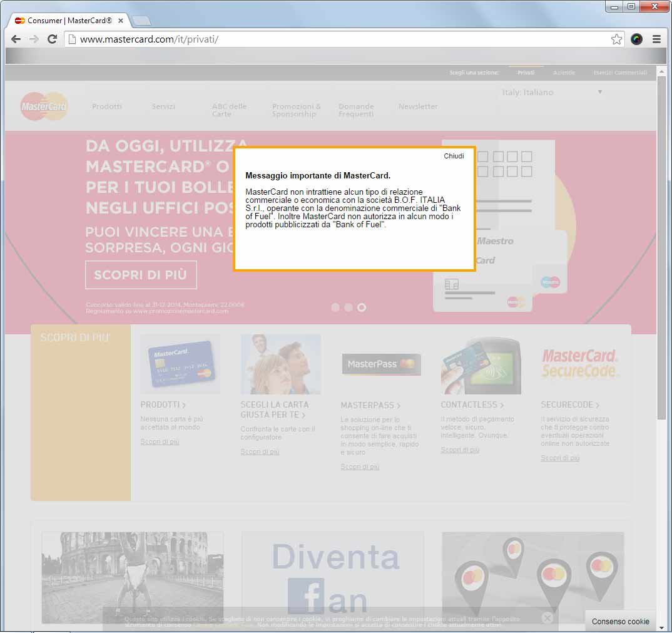Open the PRODOTTI heading link

[x=163, y=405]
